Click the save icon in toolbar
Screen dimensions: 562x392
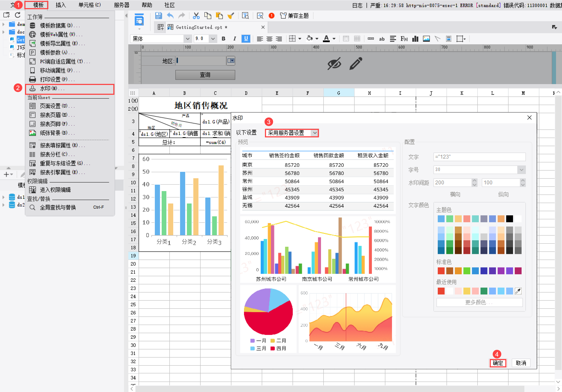click(158, 16)
